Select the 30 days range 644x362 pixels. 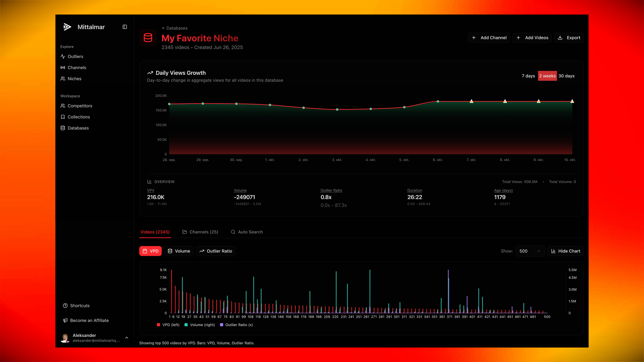point(566,76)
